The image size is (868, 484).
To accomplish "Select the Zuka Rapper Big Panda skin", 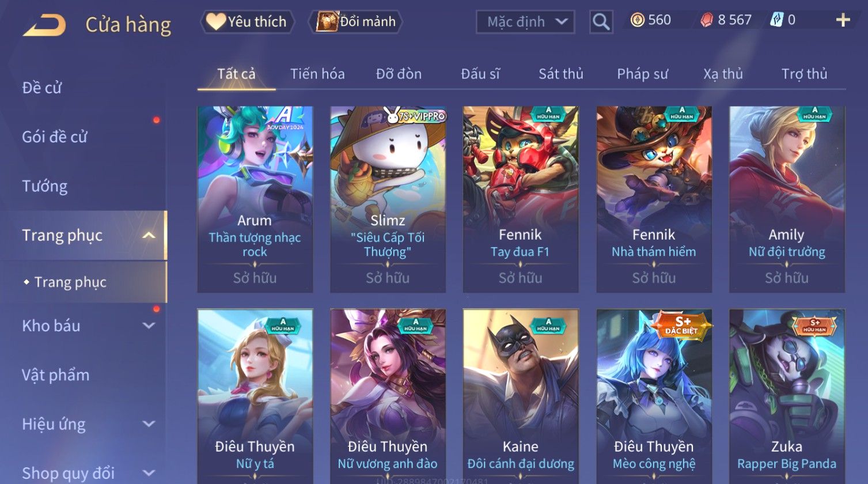I will [787, 396].
